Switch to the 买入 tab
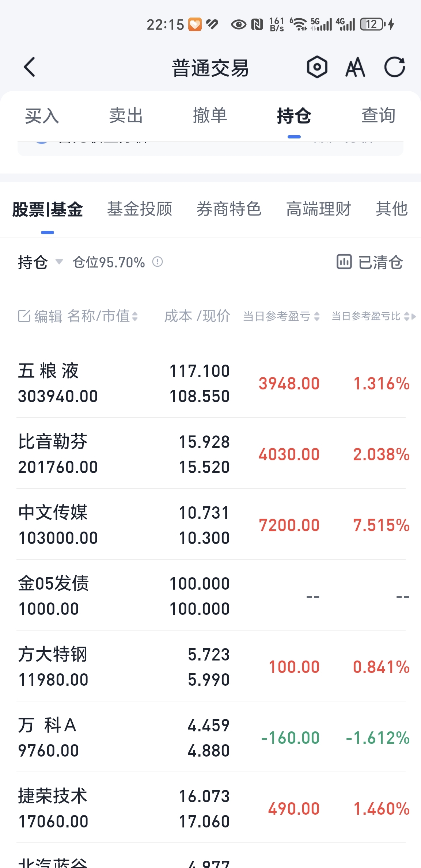 tap(42, 116)
